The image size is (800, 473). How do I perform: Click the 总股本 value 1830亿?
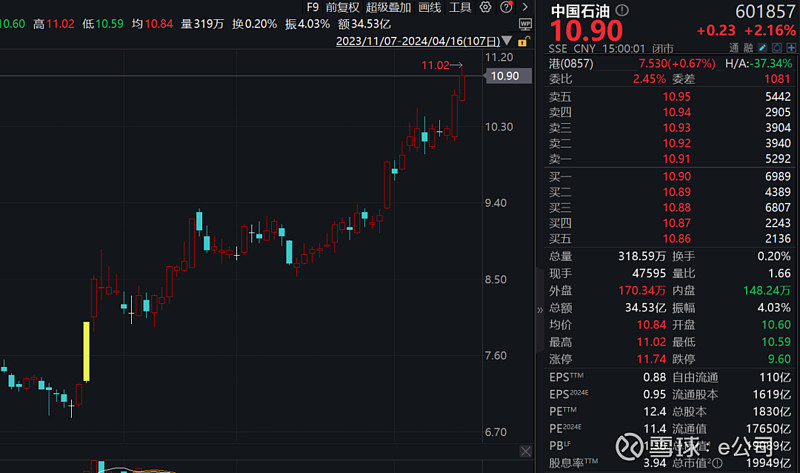tap(772, 411)
